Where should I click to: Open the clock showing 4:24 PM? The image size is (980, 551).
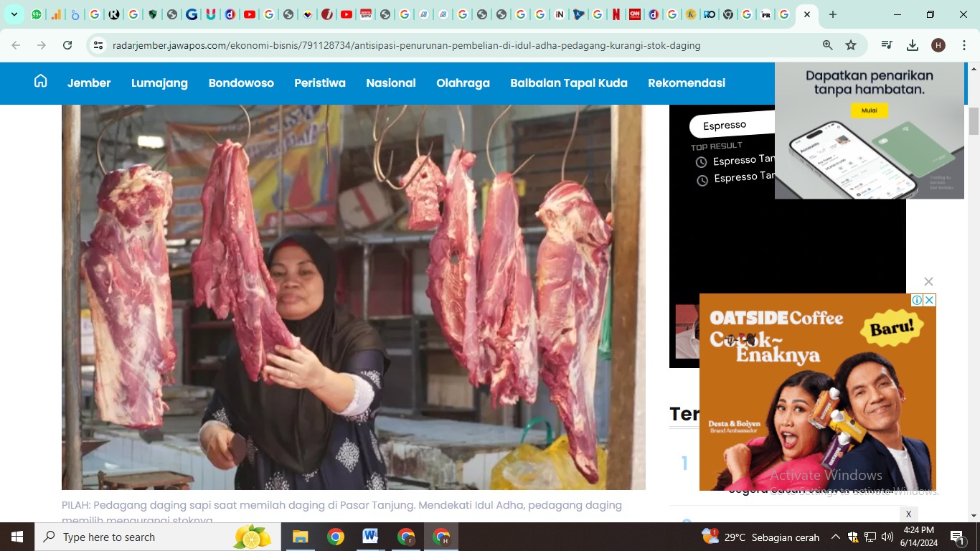tap(918, 537)
